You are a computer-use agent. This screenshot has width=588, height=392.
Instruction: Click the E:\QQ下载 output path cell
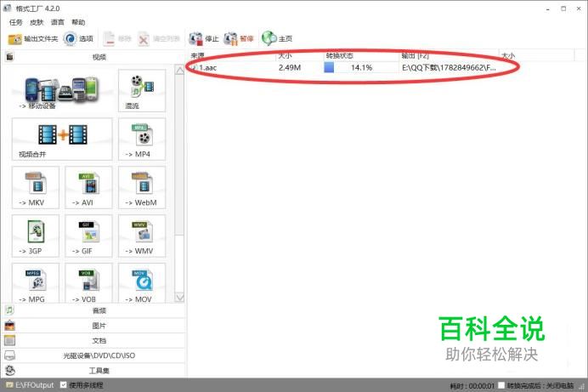pos(449,67)
